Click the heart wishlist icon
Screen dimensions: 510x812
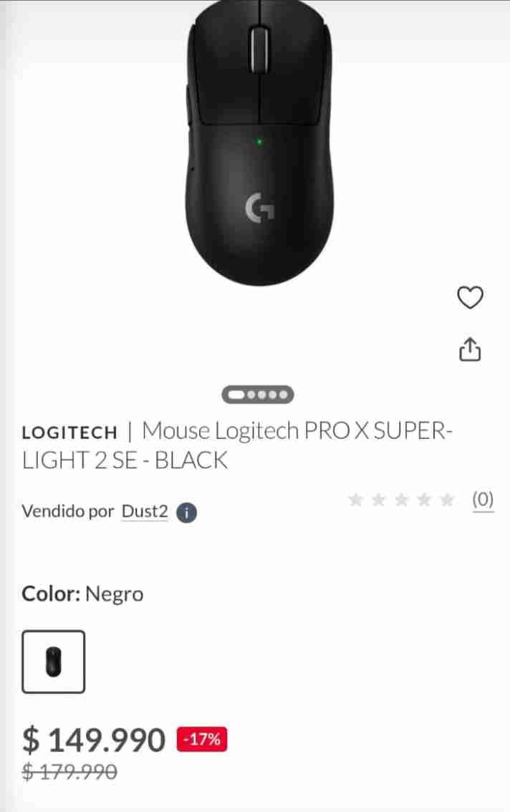(x=471, y=298)
